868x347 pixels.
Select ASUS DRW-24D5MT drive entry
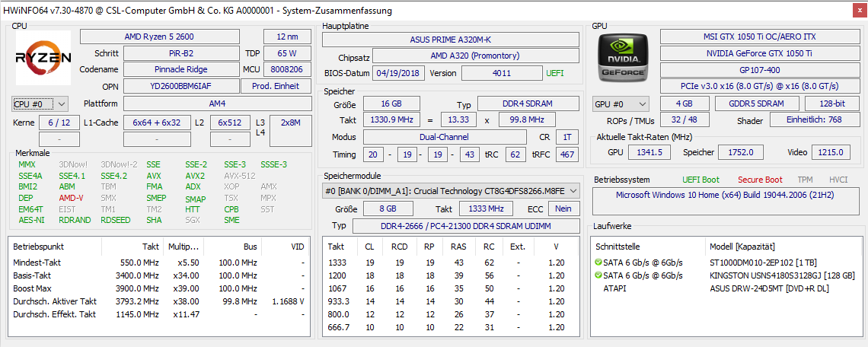pyautogui.click(x=726, y=288)
